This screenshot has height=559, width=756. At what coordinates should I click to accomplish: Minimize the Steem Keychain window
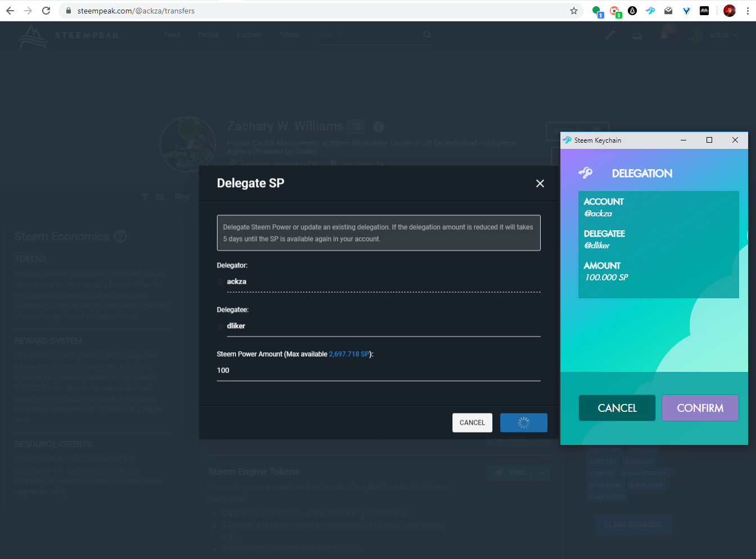click(x=683, y=140)
